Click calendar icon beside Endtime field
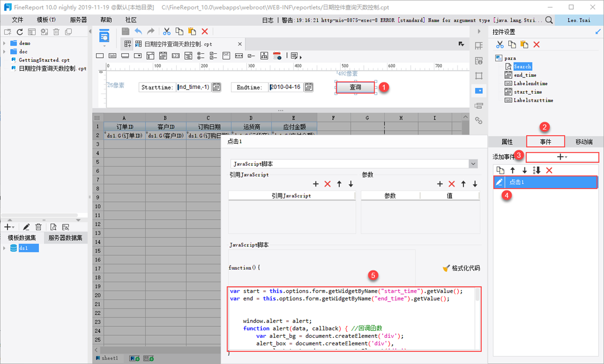The height and width of the screenshot is (364, 604). [308, 87]
